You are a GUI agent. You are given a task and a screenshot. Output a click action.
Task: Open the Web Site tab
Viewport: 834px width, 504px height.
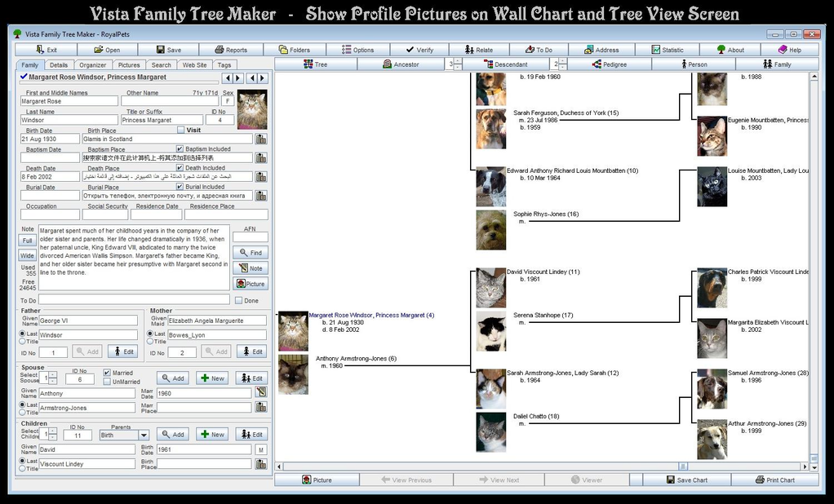pos(195,65)
